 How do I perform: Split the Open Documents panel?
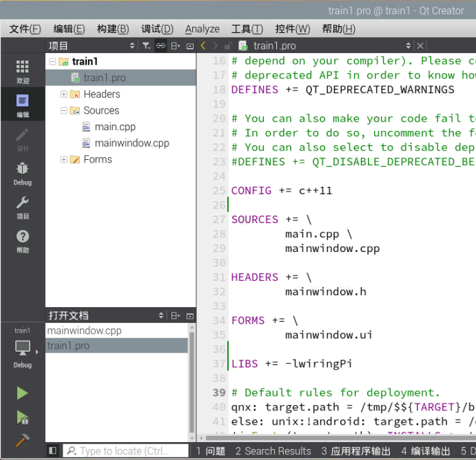pyautogui.click(x=176, y=315)
